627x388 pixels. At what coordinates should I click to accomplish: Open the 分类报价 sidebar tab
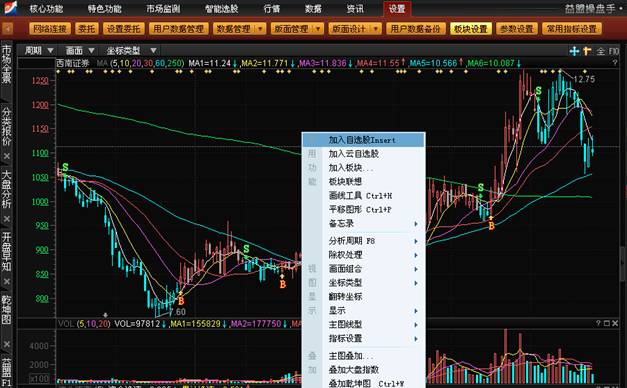pos(7,126)
